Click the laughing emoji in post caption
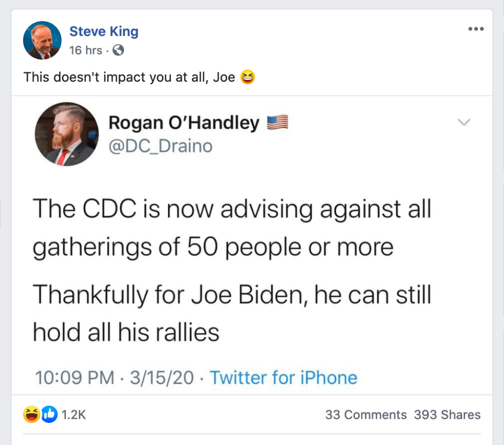504x445 pixels. point(248,77)
